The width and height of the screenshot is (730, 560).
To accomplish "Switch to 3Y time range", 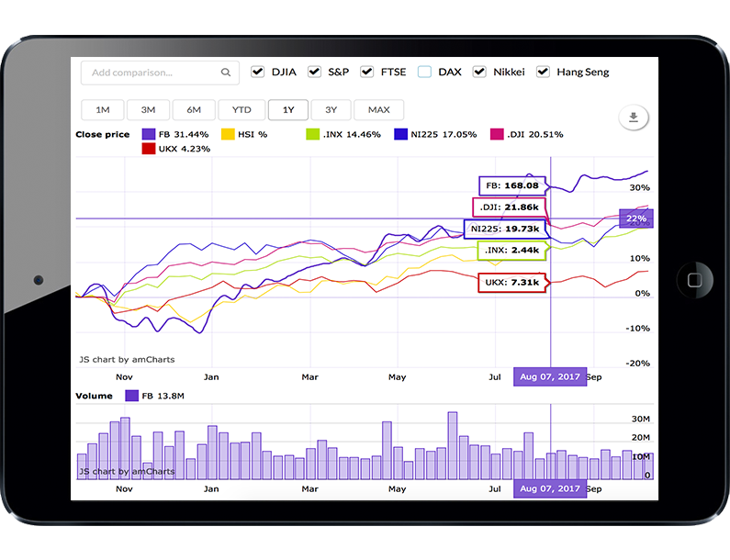I will coord(331,110).
